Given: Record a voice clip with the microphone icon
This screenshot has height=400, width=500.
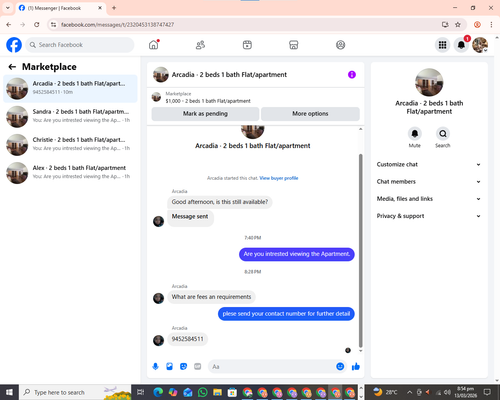Looking at the screenshot, I should tap(155, 367).
